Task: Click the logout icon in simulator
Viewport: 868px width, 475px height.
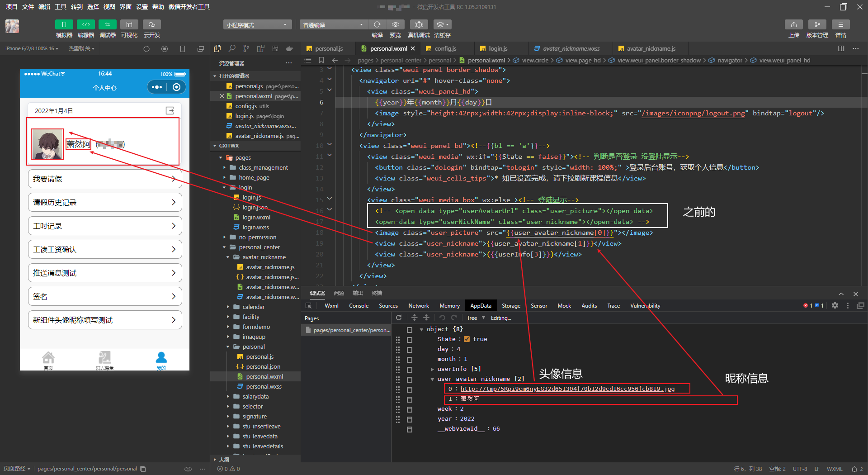Action: tap(170, 110)
